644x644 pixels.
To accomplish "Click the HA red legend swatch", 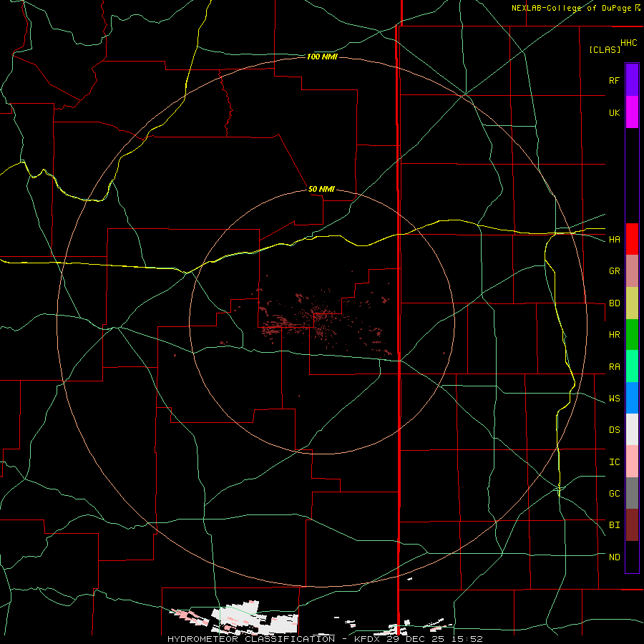I will (x=632, y=239).
